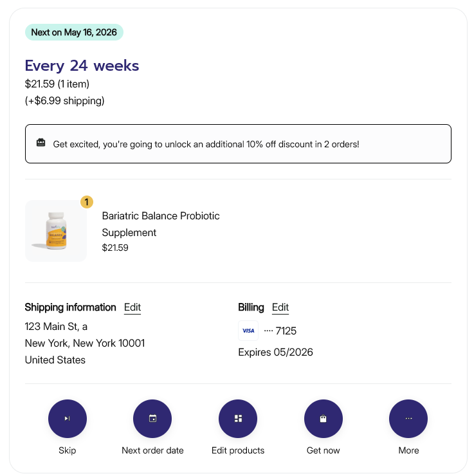This screenshot has width=474, height=476.
Task: Open the Next order date calendar icon
Action: 152,419
